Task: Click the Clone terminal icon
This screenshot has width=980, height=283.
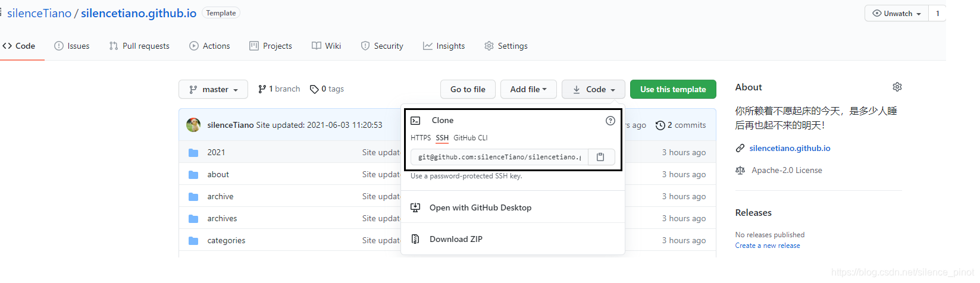Action: click(x=415, y=121)
